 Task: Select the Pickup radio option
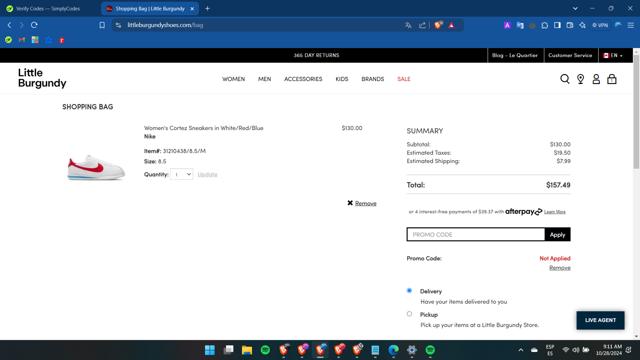409,314
